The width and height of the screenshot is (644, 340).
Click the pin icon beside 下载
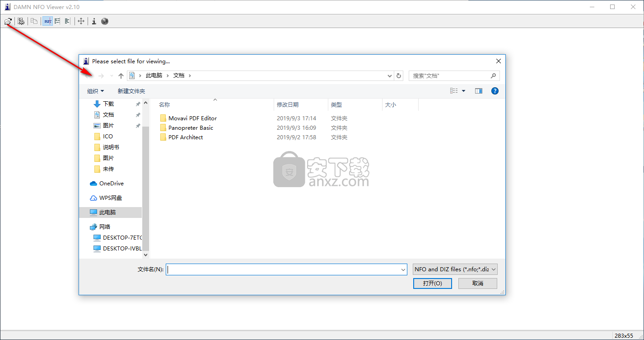[138, 104]
